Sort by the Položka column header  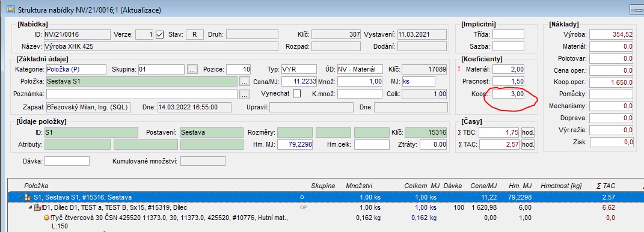36,186
